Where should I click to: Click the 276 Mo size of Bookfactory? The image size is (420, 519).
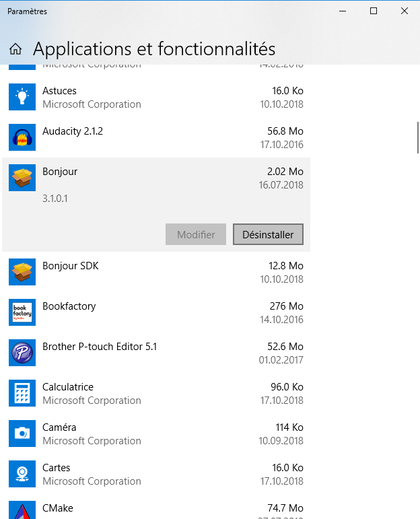[x=287, y=306]
